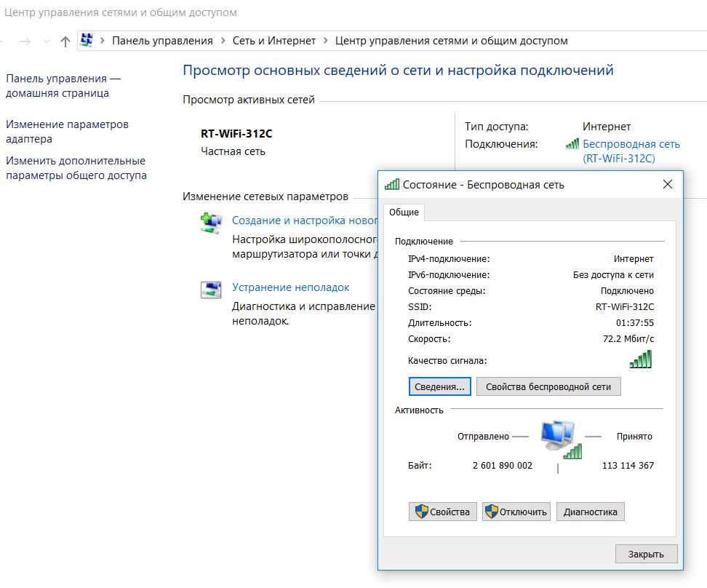Click the Up arrow navigation button
This screenshot has width=707, height=588.
tap(65, 41)
